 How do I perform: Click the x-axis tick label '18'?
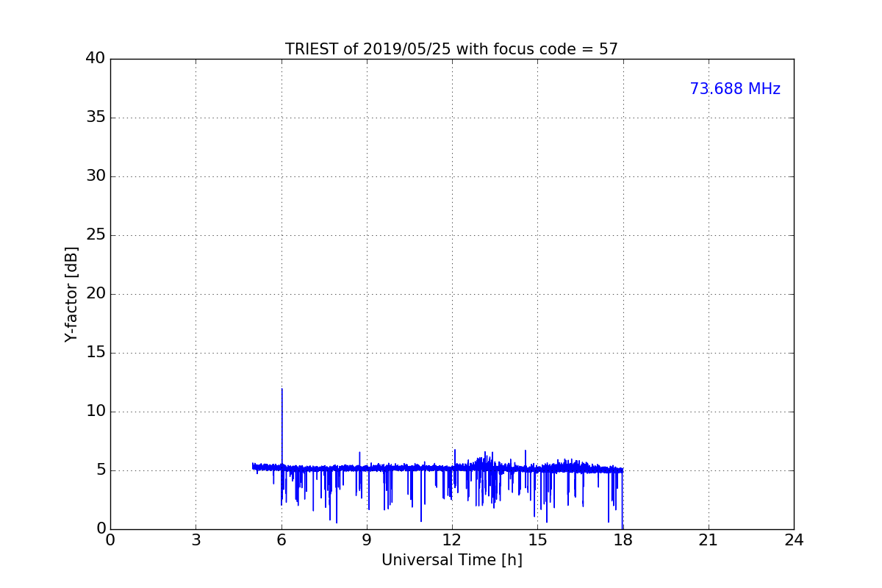(x=623, y=540)
